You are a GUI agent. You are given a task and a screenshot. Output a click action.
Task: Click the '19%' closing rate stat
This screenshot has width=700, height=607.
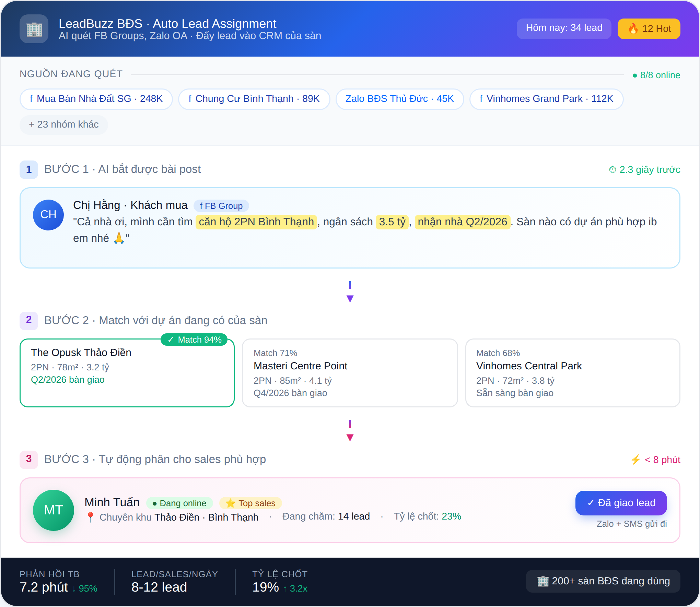tap(266, 587)
